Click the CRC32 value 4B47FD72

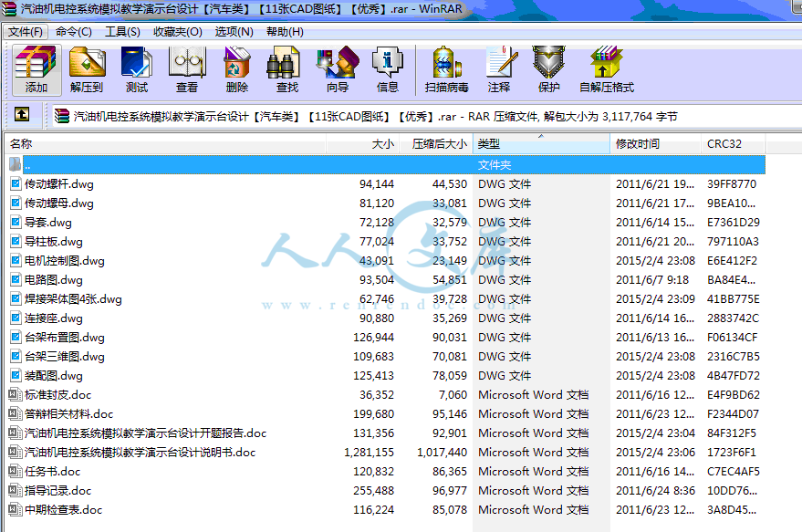734,375
